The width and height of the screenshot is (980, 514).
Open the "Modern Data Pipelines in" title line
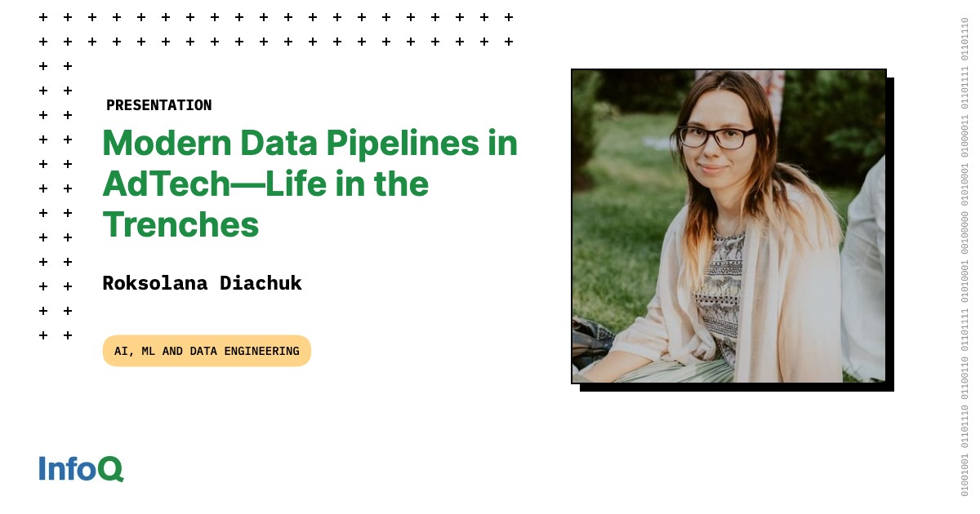tap(310, 144)
